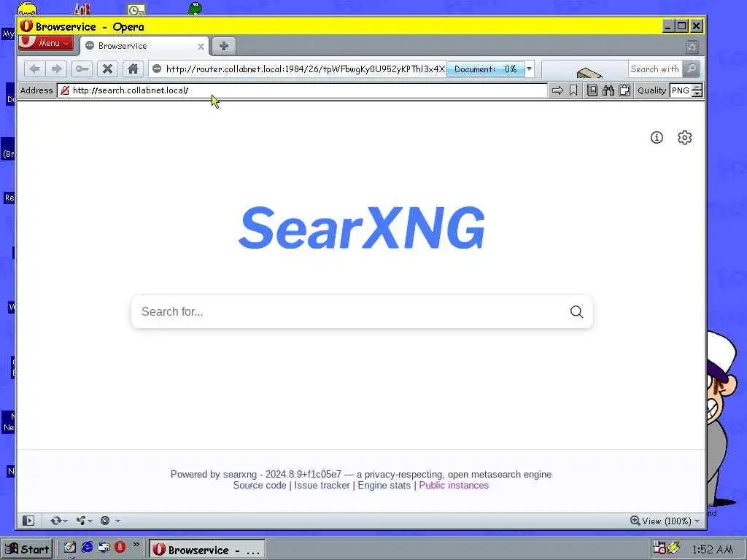This screenshot has width=747, height=560.
Task: Click the Browservice address input field
Action: click(303, 90)
